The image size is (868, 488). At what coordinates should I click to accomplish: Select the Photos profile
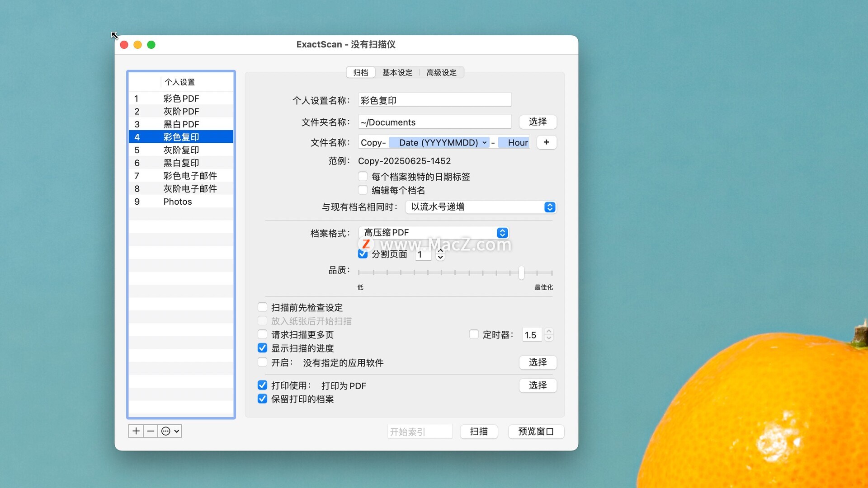[x=181, y=202]
